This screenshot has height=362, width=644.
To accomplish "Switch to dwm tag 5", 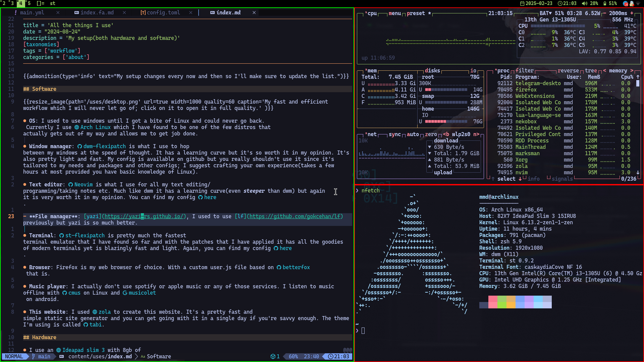I will 29,3.
